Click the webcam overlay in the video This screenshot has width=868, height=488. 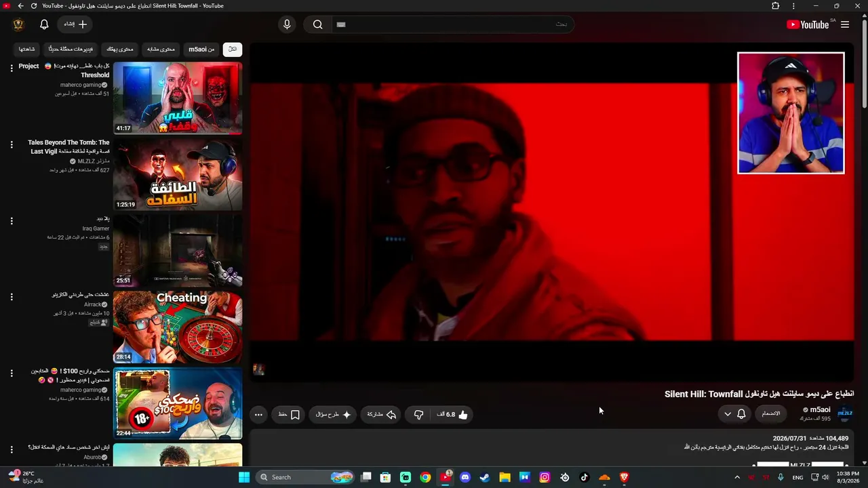(791, 113)
